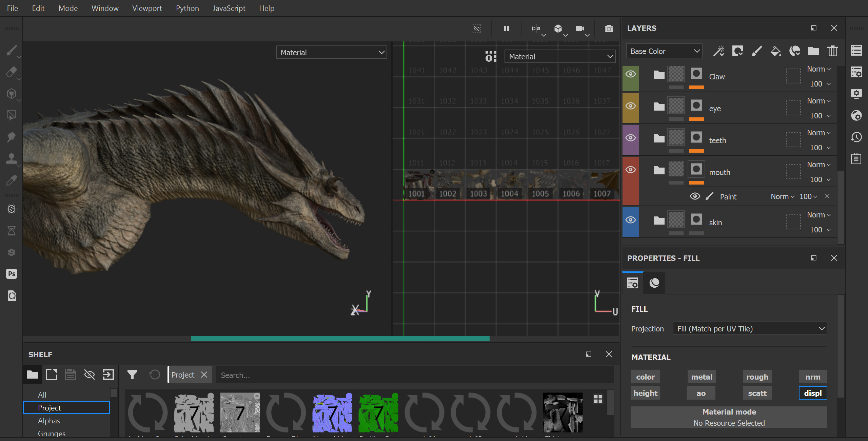Open the Projection Fill dropdown
Image resolution: width=868 pixels, height=441 pixels.
pyautogui.click(x=750, y=329)
